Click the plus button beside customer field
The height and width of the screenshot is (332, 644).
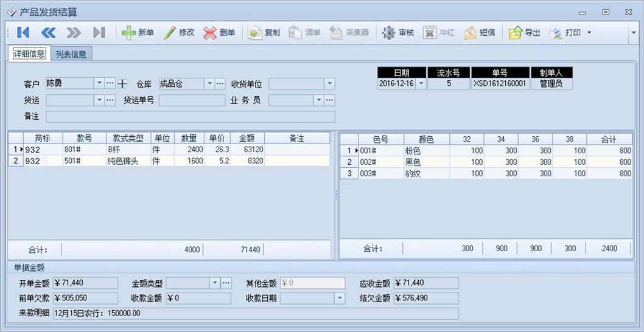click(122, 83)
